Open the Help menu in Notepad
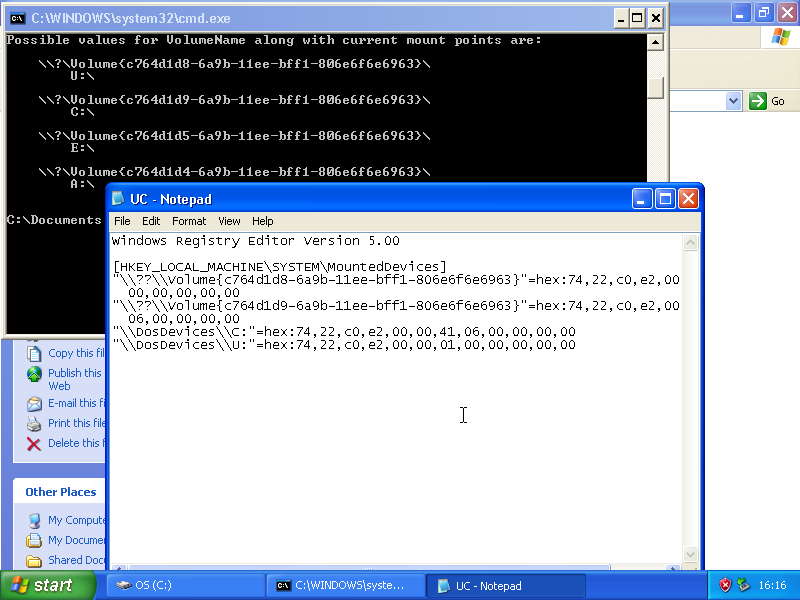800x600 pixels. pos(263,221)
